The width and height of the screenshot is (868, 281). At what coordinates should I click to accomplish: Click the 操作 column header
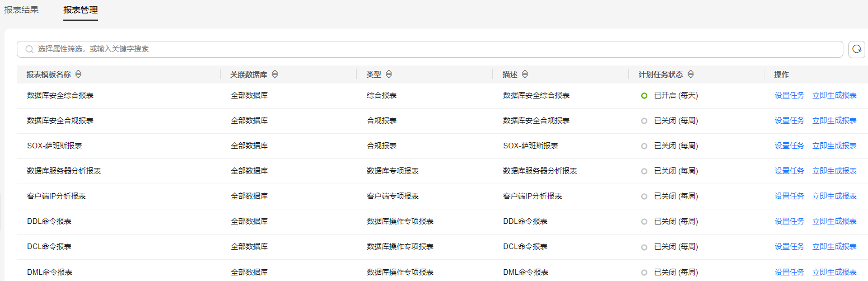(x=782, y=74)
